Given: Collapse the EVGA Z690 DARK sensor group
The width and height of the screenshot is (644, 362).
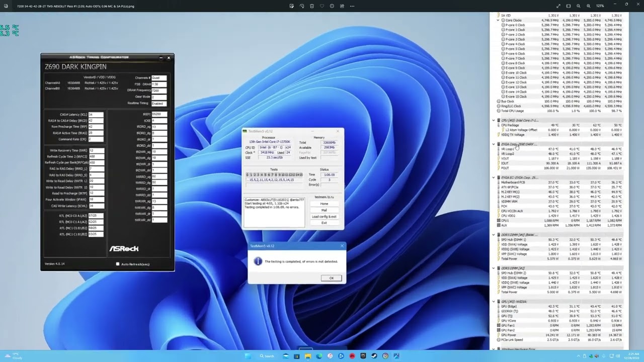Looking at the screenshot, I should click(x=494, y=144).
